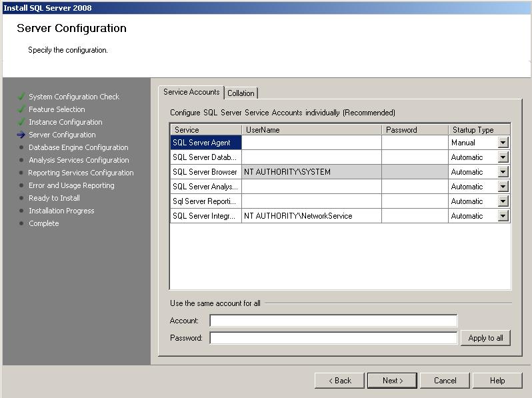Click the Next button

[x=392, y=381]
